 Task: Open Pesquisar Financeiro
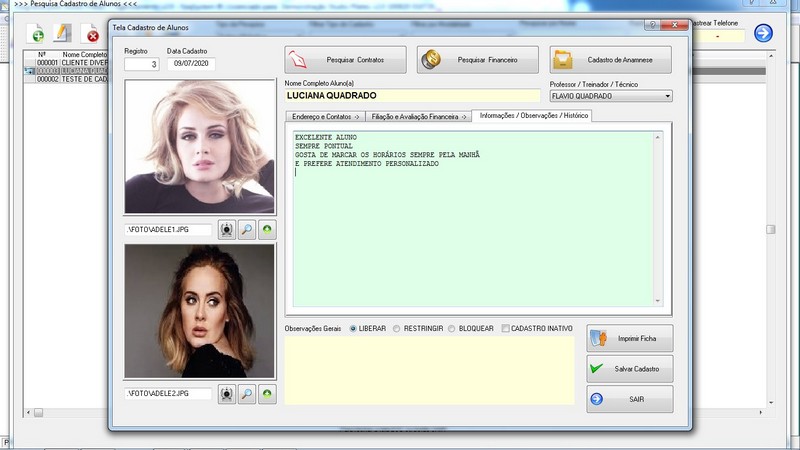tap(478, 60)
